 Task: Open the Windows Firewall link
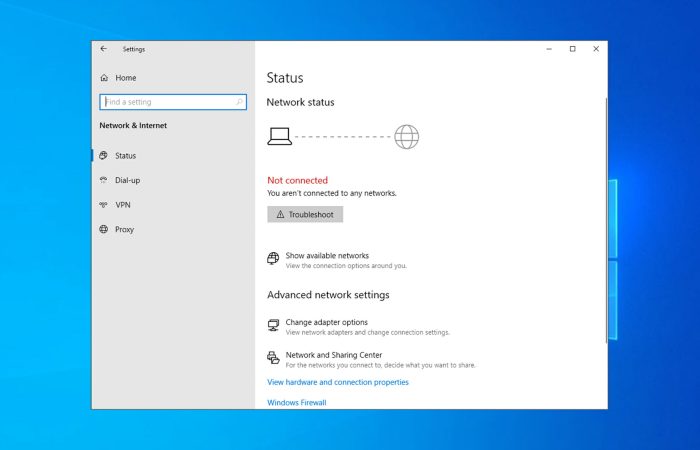point(297,402)
